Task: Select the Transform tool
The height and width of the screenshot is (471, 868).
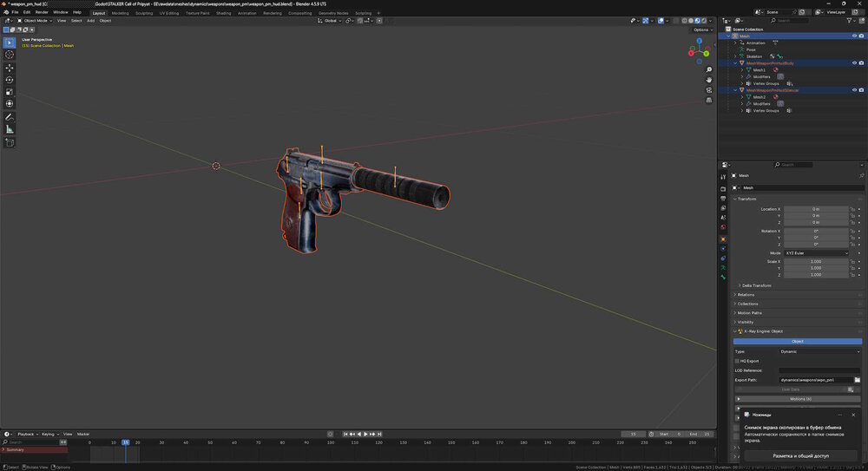Action: coord(10,103)
